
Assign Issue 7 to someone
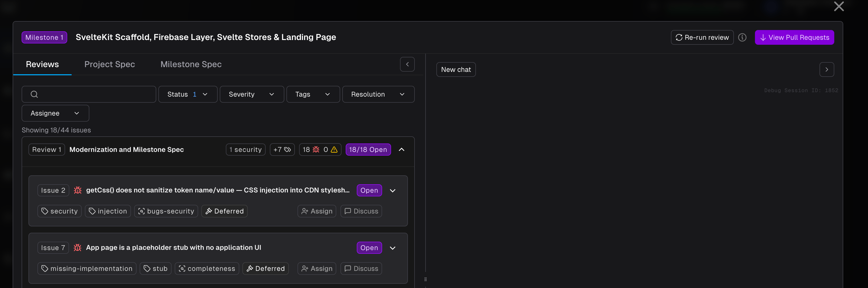click(x=317, y=269)
